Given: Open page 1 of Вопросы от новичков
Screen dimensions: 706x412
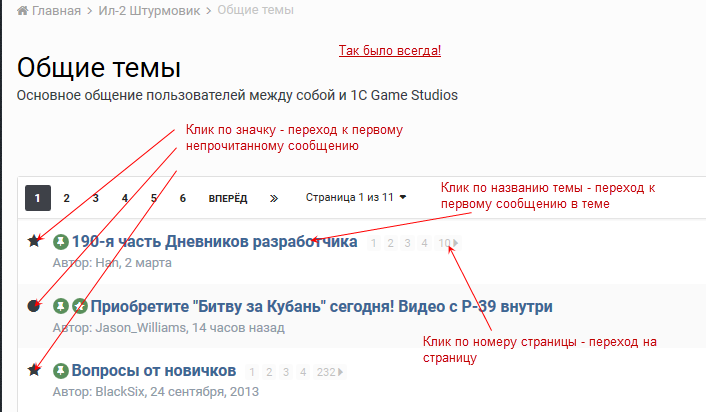Looking at the screenshot, I should 252,372.
